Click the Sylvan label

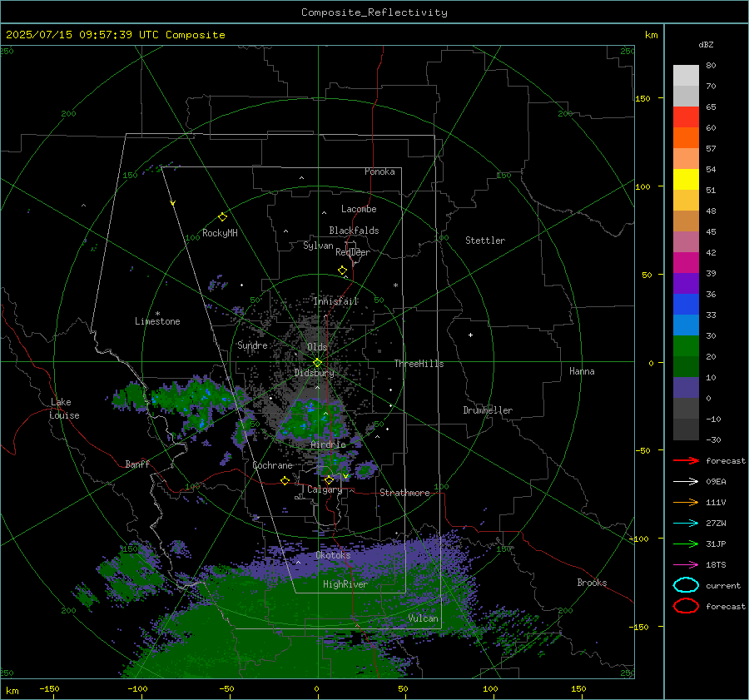318,246
